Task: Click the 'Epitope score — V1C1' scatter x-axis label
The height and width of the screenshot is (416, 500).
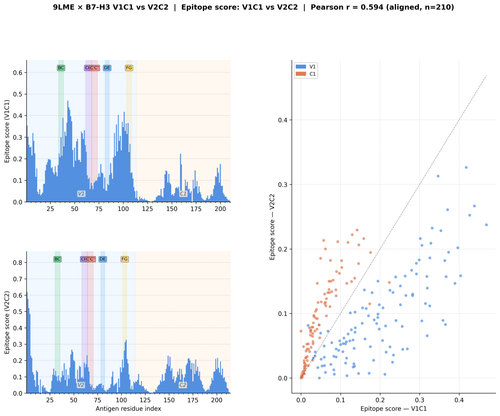Action: point(393,409)
